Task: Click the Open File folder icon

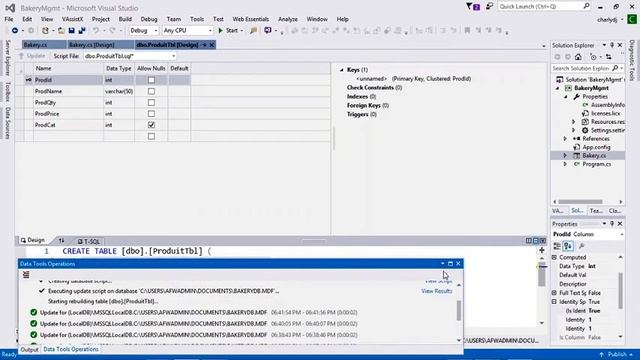Action: tap(61, 31)
